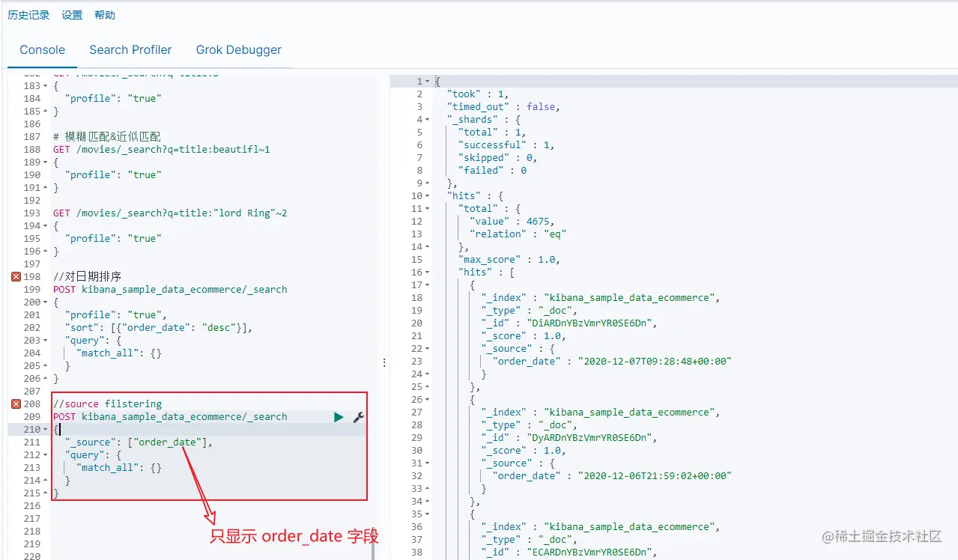This screenshot has width=958, height=560.
Task: Click the "profile": "true" on line 201
Action: coord(116,315)
